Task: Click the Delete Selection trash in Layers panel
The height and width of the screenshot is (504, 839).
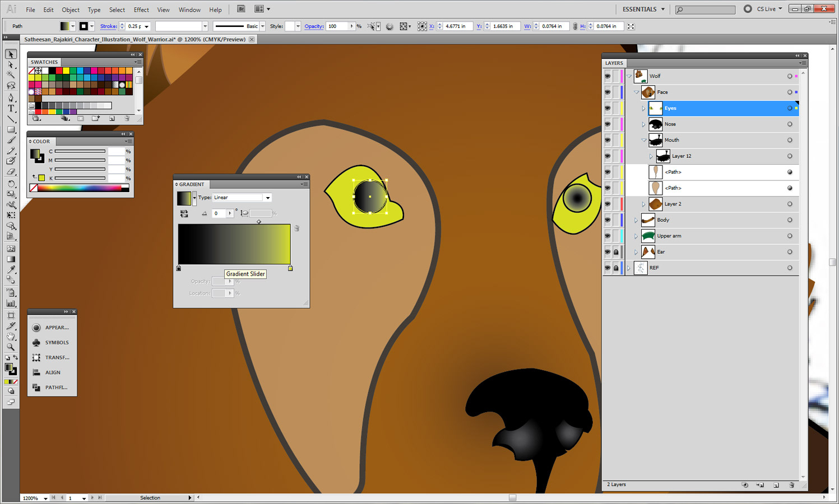Action: pyautogui.click(x=791, y=485)
